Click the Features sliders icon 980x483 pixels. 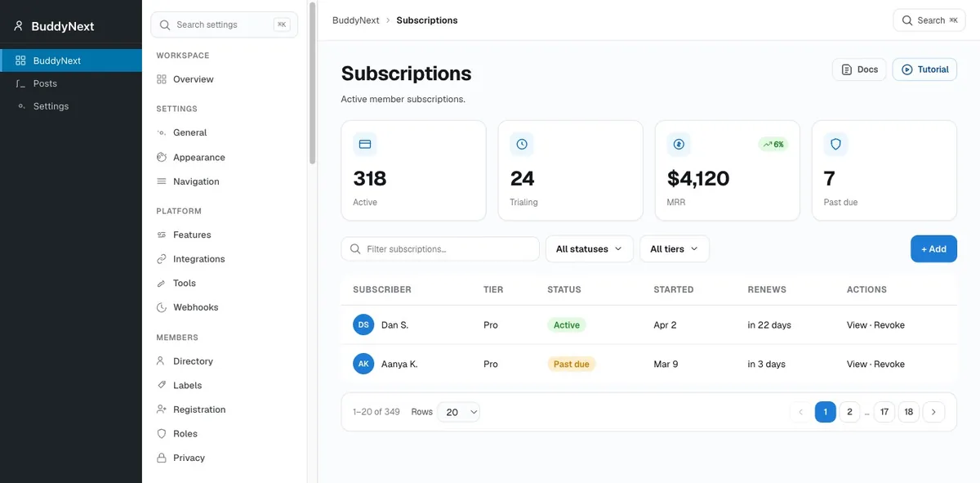(x=162, y=235)
